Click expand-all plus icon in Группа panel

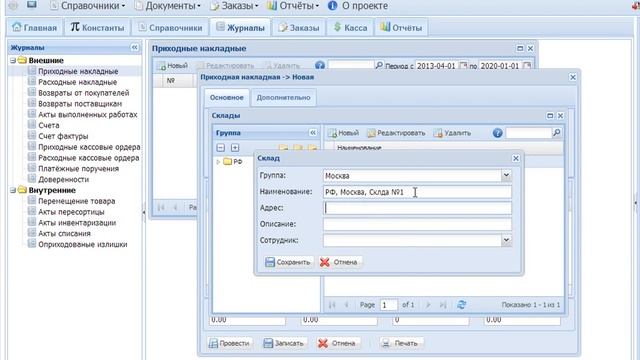[x=235, y=148]
